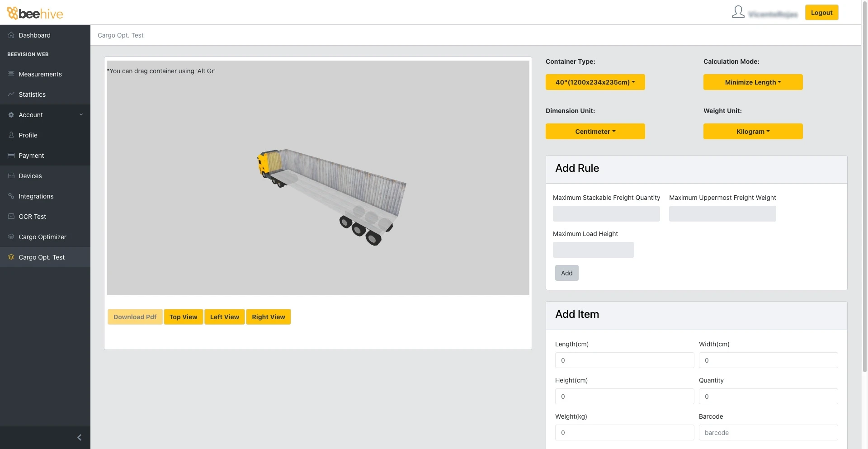Click the Payment card icon
This screenshot has width=868, height=449.
(x=11, y=156)
